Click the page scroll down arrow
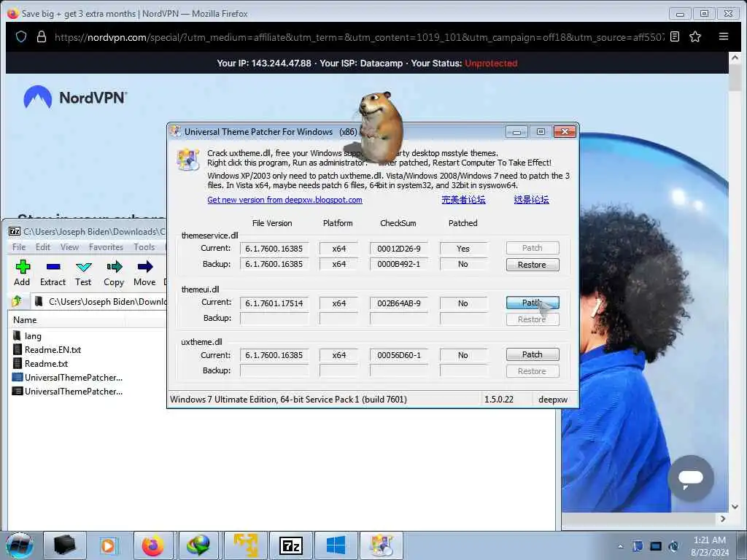747x560 pixels. tap(735, 507)
